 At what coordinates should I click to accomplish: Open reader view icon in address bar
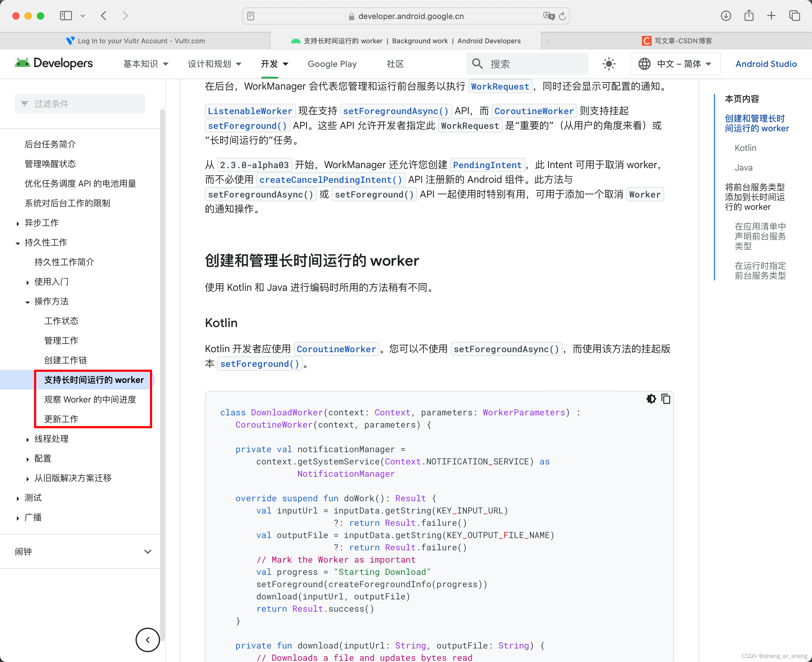coord(251,16)
